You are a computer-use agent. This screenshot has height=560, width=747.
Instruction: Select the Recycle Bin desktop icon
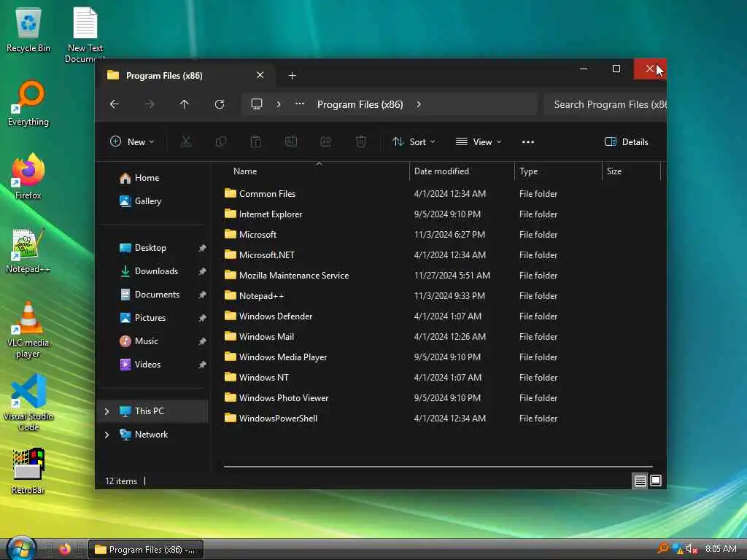click(x=28, y=30)
